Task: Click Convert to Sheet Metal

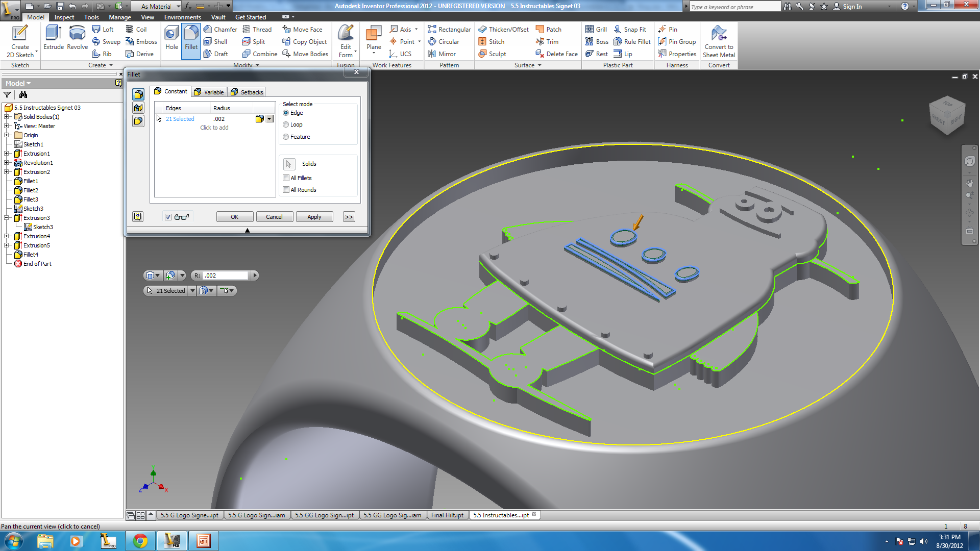Action: [719, 41]
